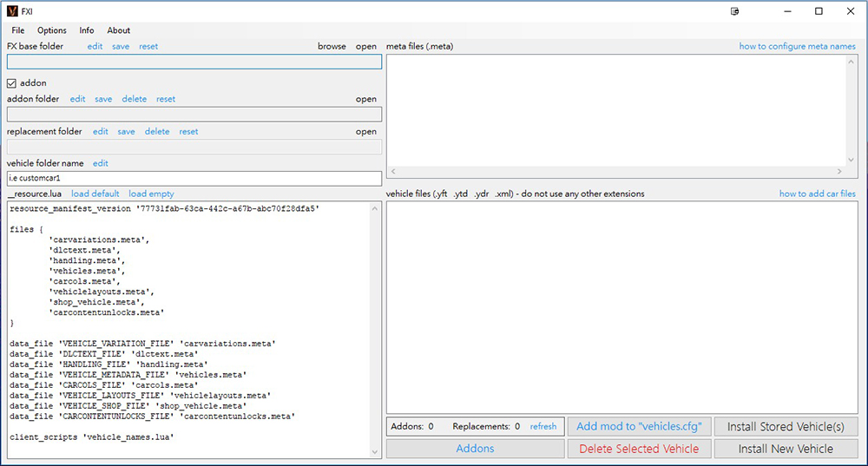
Task: Click Add mod to "vehicles.cfg" button
Action: [639, 426]
